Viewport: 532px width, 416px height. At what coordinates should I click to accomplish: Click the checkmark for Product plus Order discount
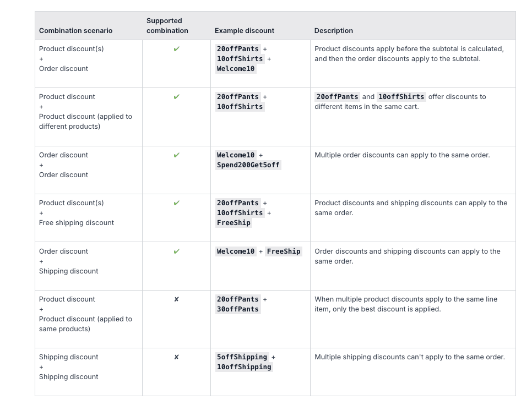tap(176, 49)
